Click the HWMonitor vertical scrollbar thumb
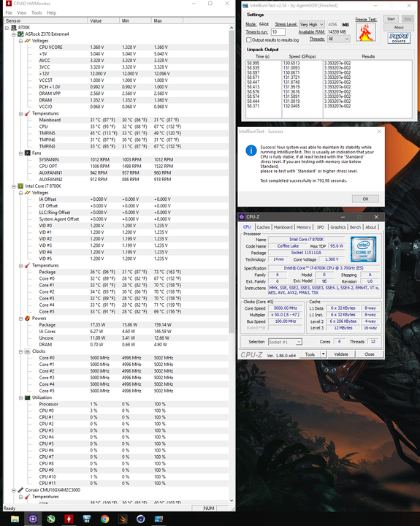 [x=232, y=181]
